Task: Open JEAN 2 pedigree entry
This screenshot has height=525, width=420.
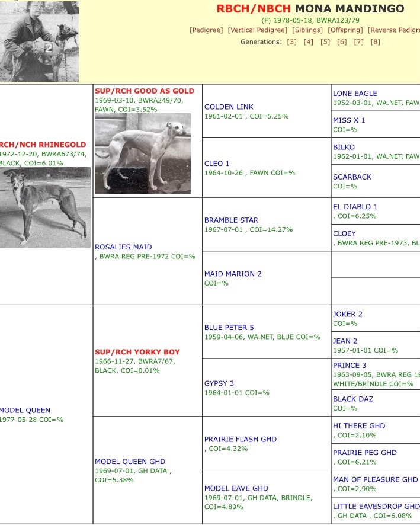Action: pyautogui.click(x=345, y=341)
